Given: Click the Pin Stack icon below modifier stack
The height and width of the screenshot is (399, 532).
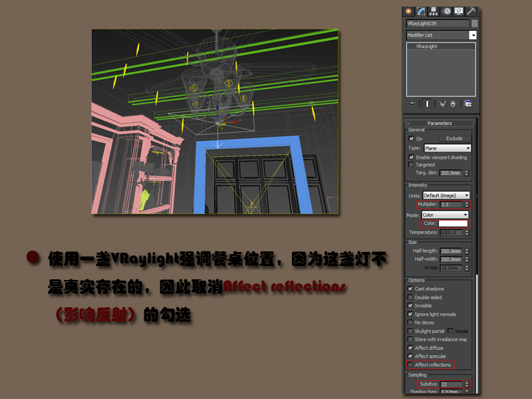Looking at the screenshot, I should 412,104.
